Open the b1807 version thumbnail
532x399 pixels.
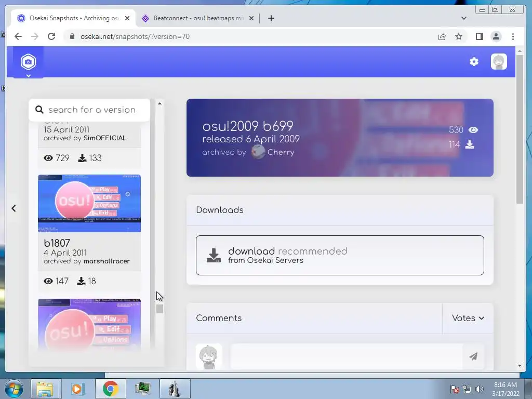click(x=89, y=203)
